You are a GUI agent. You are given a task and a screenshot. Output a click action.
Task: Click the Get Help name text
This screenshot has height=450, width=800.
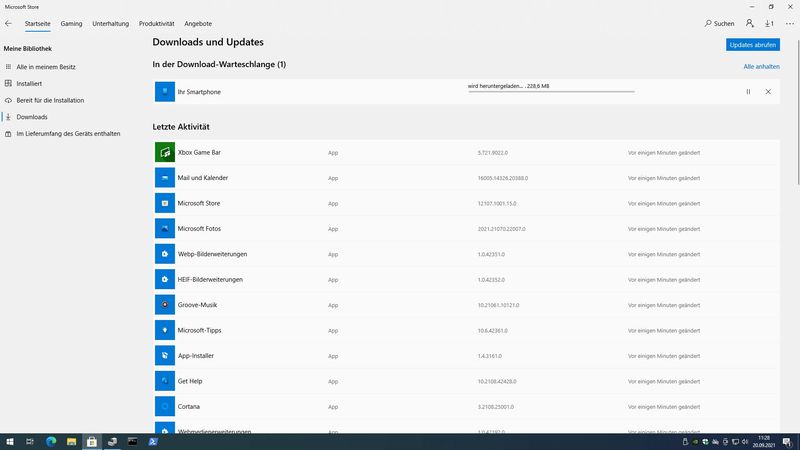190,381
